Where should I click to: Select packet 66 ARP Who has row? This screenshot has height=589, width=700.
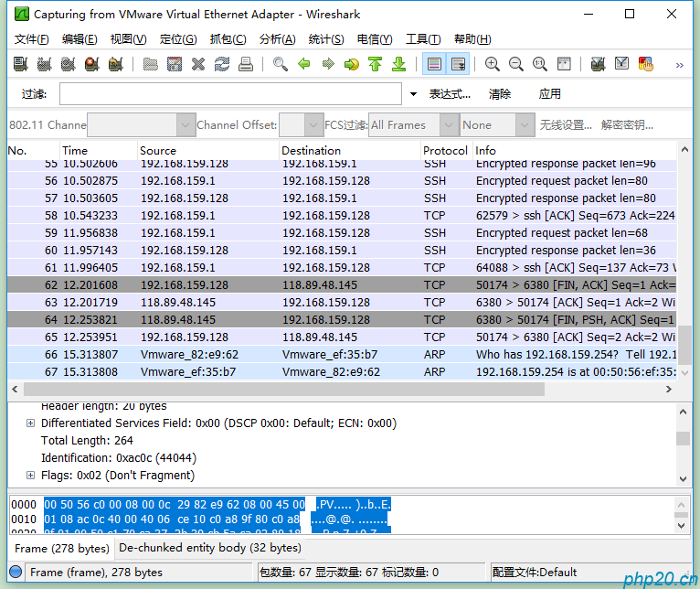[342, 354]
